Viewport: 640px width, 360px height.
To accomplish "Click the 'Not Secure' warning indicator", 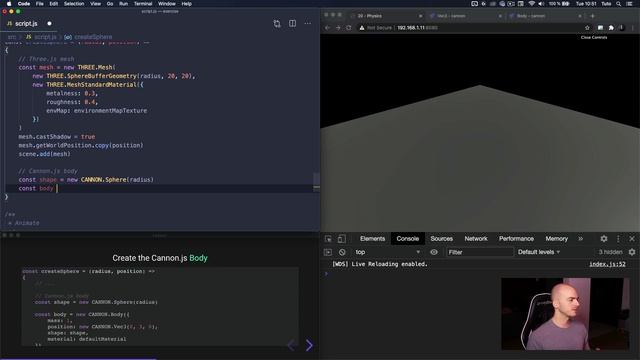I will [x=376, y=28].
